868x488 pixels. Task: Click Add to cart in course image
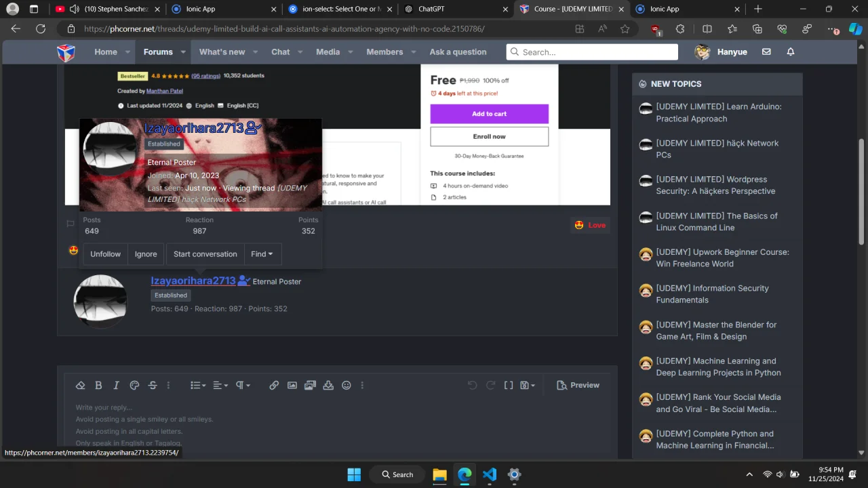tap(489, 114)
